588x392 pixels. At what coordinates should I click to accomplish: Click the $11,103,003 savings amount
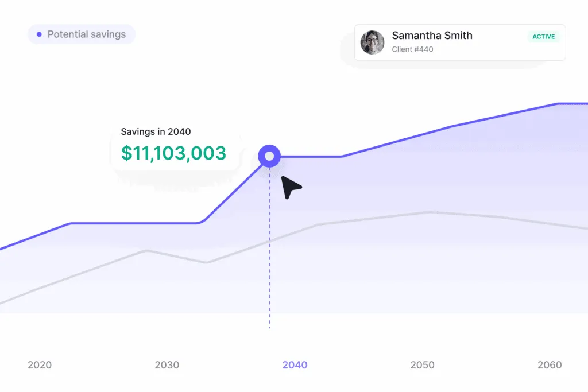[173, 153]
